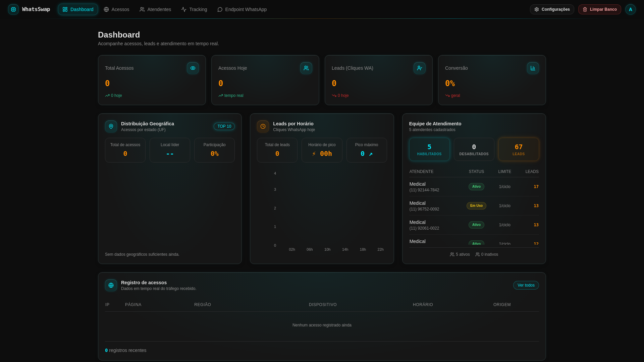Open the Dashboard tab

point(78,9)
